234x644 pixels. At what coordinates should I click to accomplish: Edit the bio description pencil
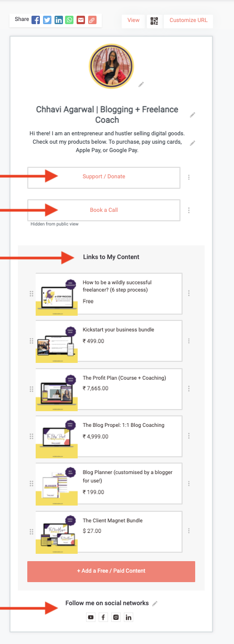pos(193,143)
